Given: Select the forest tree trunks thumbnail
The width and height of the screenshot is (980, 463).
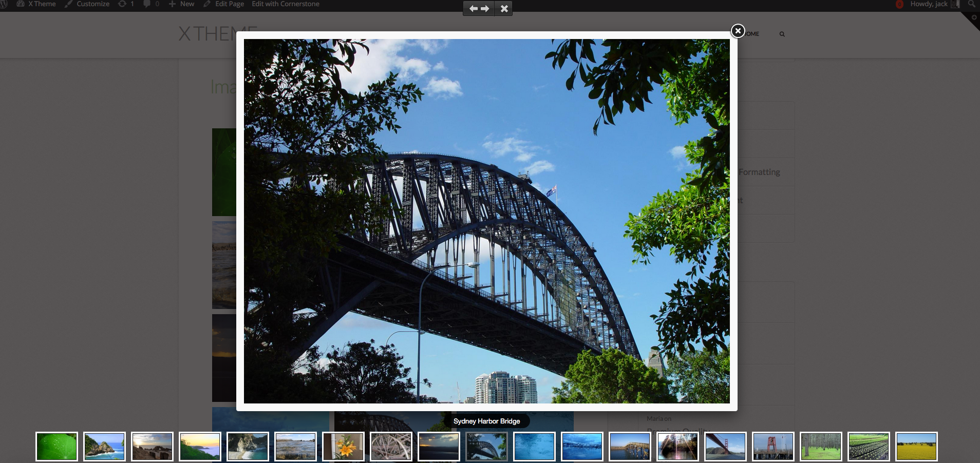Looking at the screenshot, I should click(821, 447).
